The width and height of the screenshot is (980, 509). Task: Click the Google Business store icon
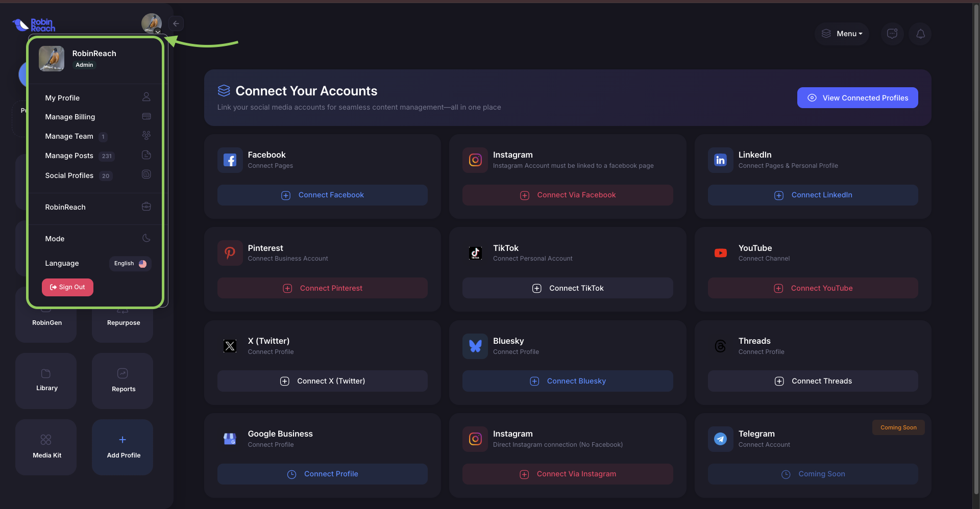coord(230,439)
